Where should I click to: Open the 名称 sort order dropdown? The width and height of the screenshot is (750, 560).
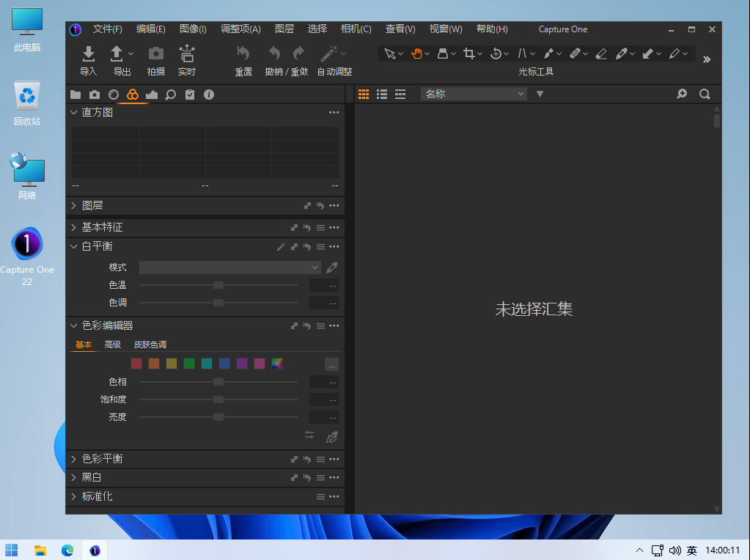(x=474, y=94)
